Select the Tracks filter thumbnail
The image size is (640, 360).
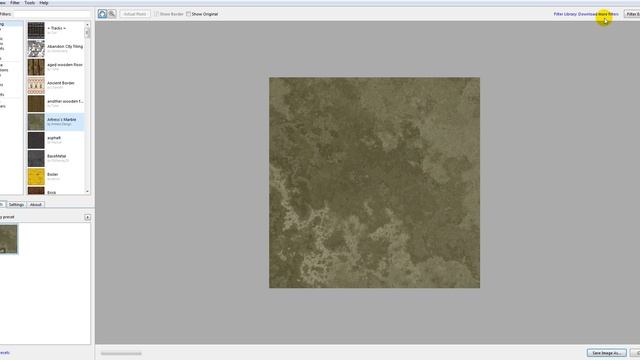tap(36, 31)
